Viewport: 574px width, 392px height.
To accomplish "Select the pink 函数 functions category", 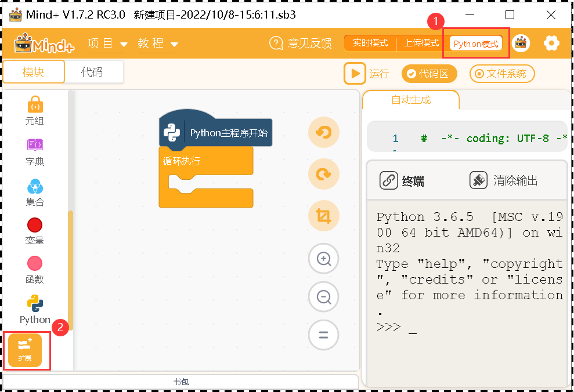I will [35, 270].
